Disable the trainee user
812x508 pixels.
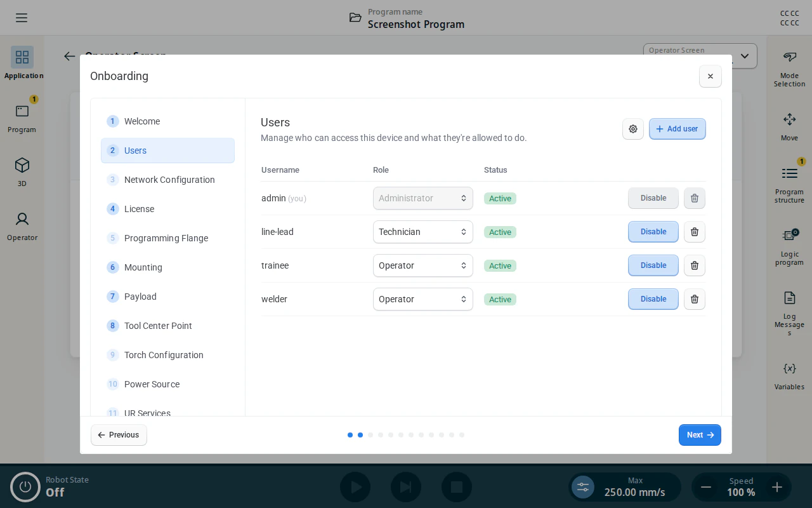tap(653, 265)
